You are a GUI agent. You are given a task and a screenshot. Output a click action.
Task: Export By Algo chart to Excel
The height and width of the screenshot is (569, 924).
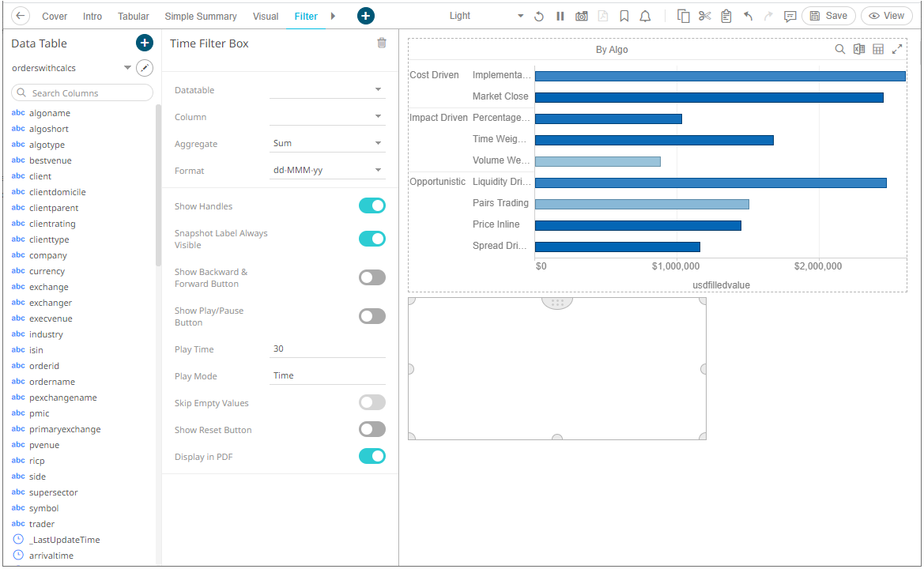point(859,50)
